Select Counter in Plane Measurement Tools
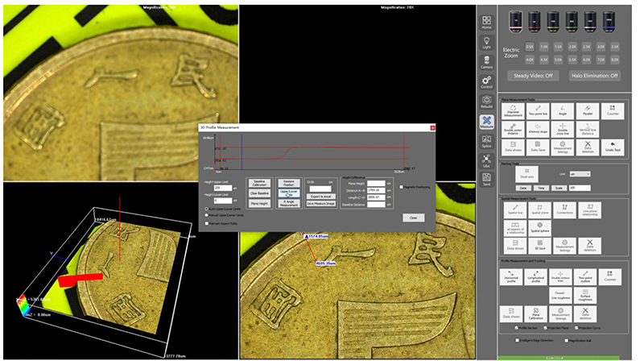This screenshot has width=644, height=361. point(613,111)
